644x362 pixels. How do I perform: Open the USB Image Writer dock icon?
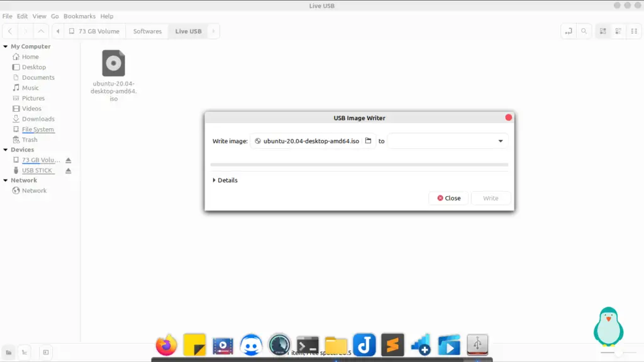point(477,345)
